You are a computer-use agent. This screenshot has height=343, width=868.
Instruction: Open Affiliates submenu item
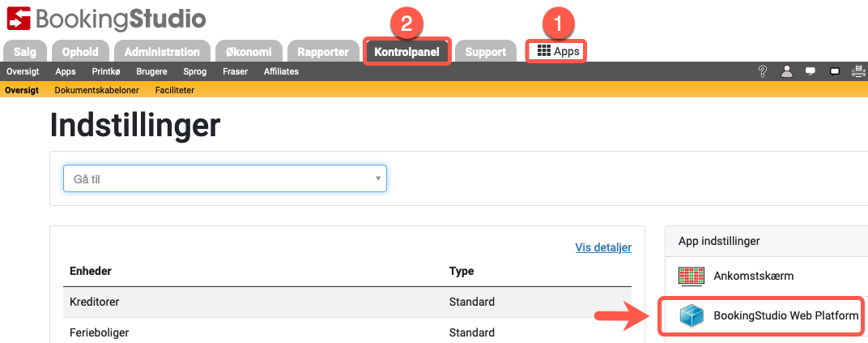[281, 71]
